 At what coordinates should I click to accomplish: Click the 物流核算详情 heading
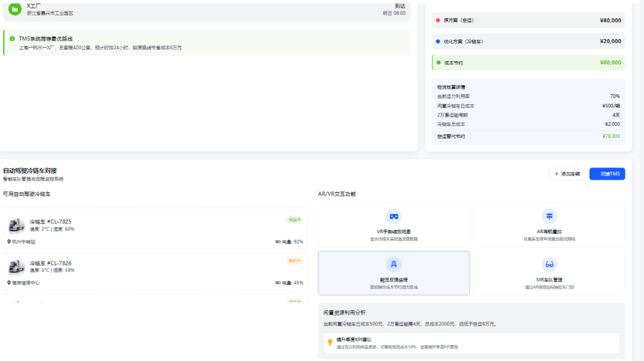pyautogui.click(x=451, y=87)
